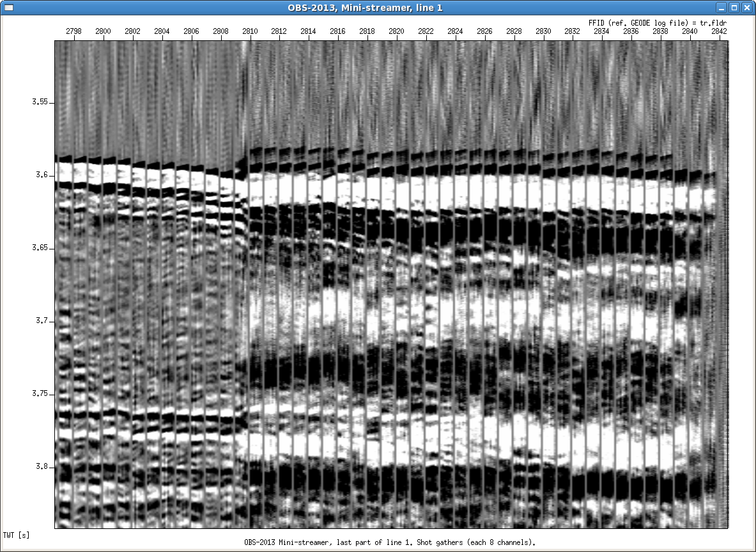Click the 'TWT [s]' axis title

click(17, 533)
